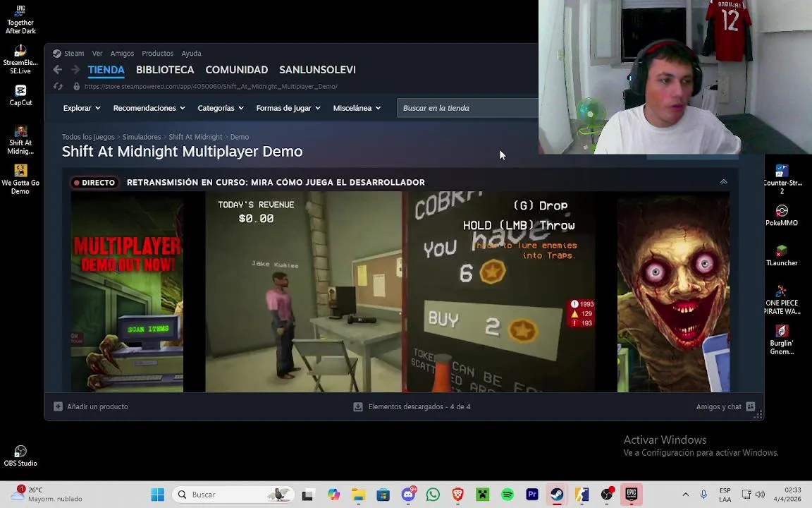The width and height of the screenshot is (812, 508).
Task: Open the SANLUNSOLEVI profile tab
Action: [x=317, y=69]
